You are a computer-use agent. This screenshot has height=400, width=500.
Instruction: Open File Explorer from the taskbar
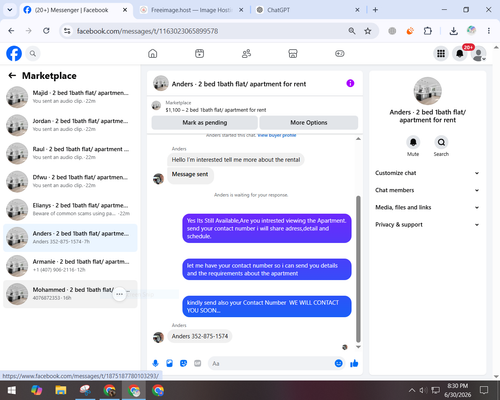click(x=61, y=390)
